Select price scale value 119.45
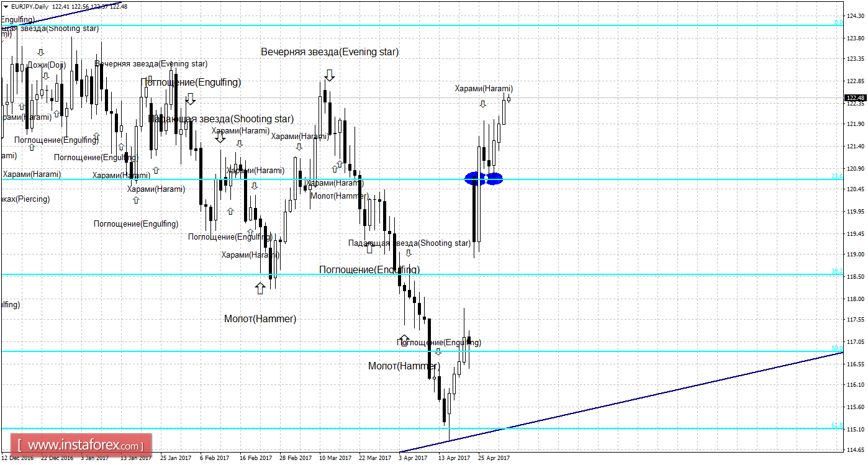The image size is (868, 465). point(856,233)
